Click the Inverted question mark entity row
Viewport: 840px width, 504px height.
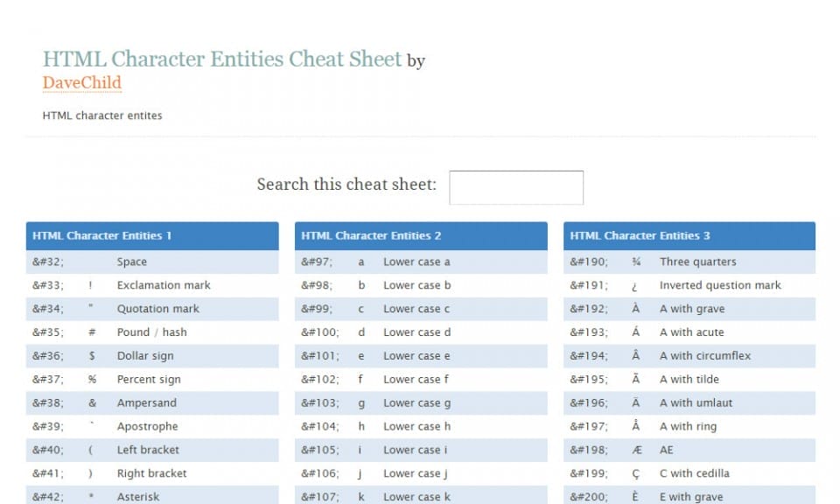click(682, 284)
